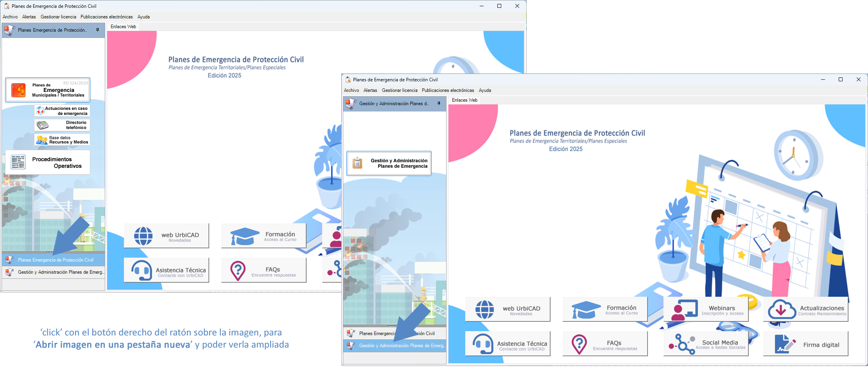Open Ayuda menu in back window
The height and width of the screenshot is (373, 868).
[x=143, y=17]
